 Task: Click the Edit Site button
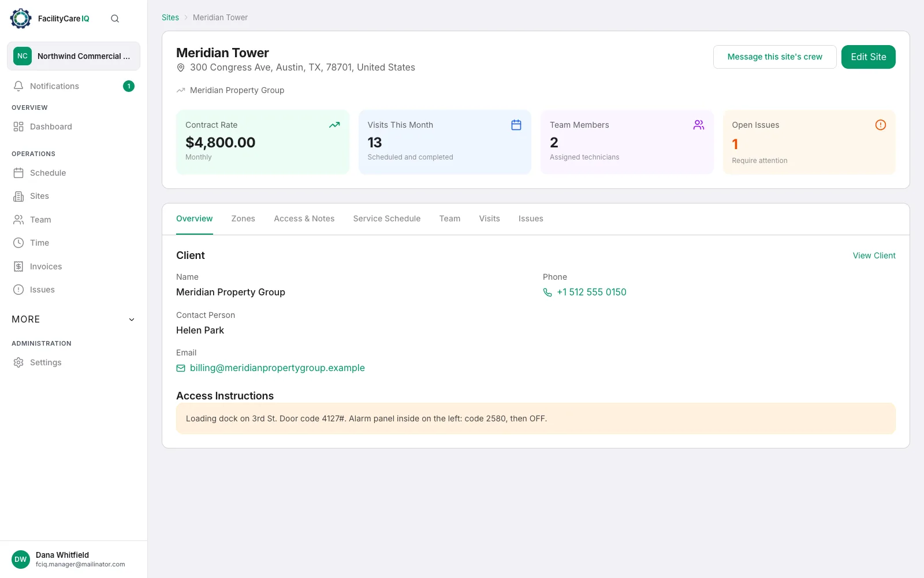point(869,57)
